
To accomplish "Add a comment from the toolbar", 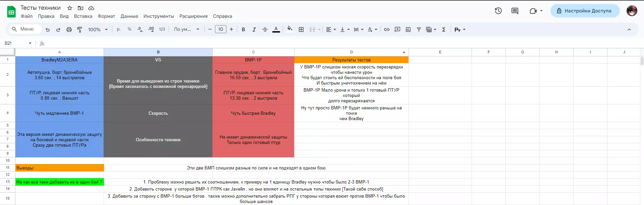I will coord(397,30).
